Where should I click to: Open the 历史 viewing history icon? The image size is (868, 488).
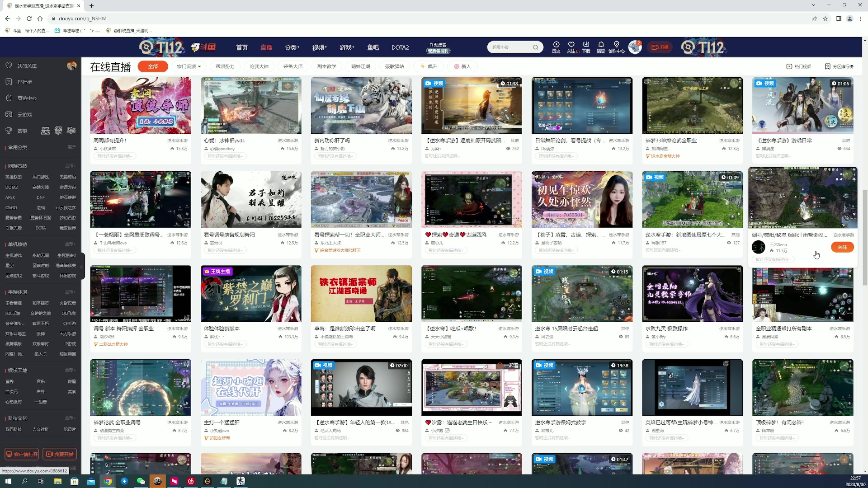(556, 47)
